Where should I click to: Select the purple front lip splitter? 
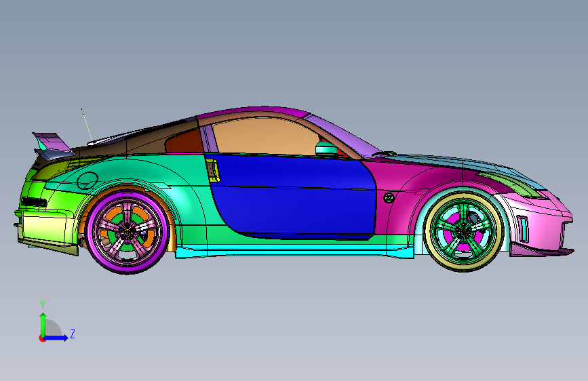pyautogui.click(x=540, y=251)
